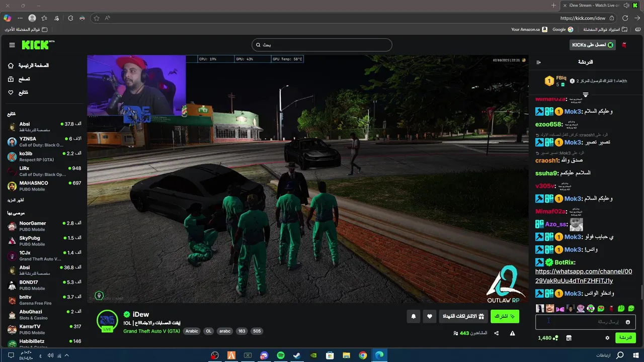Image resolution: width=644 pixels, height=362 pixels.
Task: Click the Kick search field
Action: click(x=322, y=45)
